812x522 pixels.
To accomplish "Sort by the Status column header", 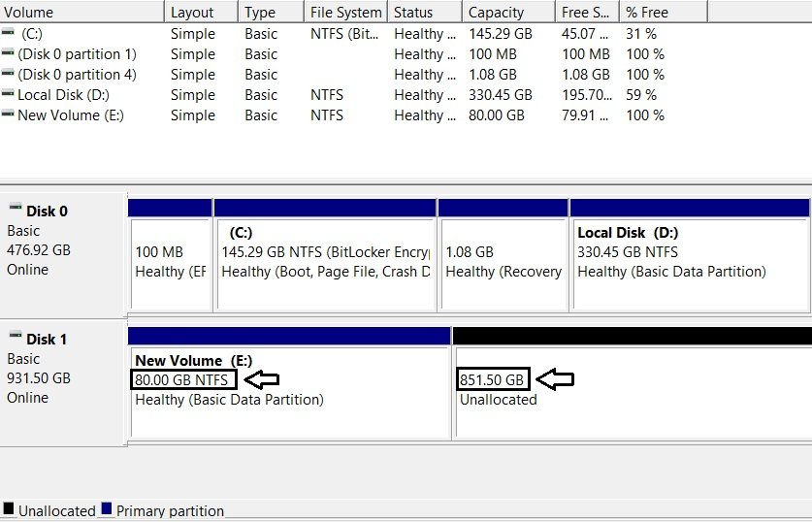I will point(425,12).
